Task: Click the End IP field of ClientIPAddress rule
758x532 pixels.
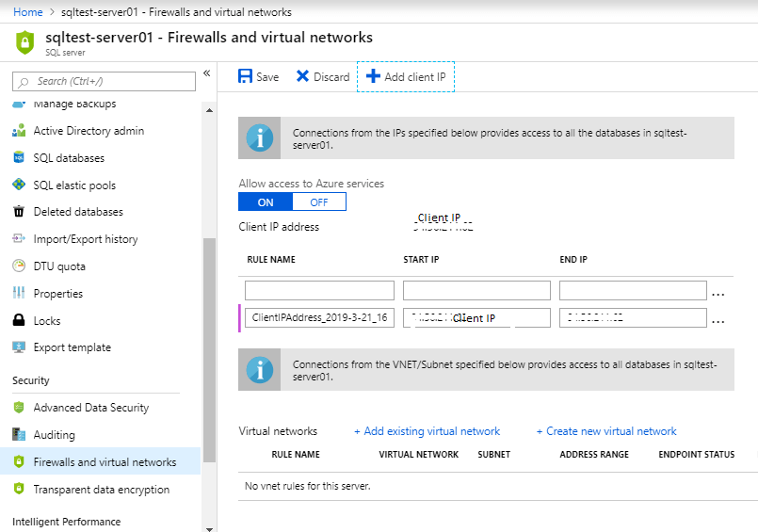Action: 633,317
